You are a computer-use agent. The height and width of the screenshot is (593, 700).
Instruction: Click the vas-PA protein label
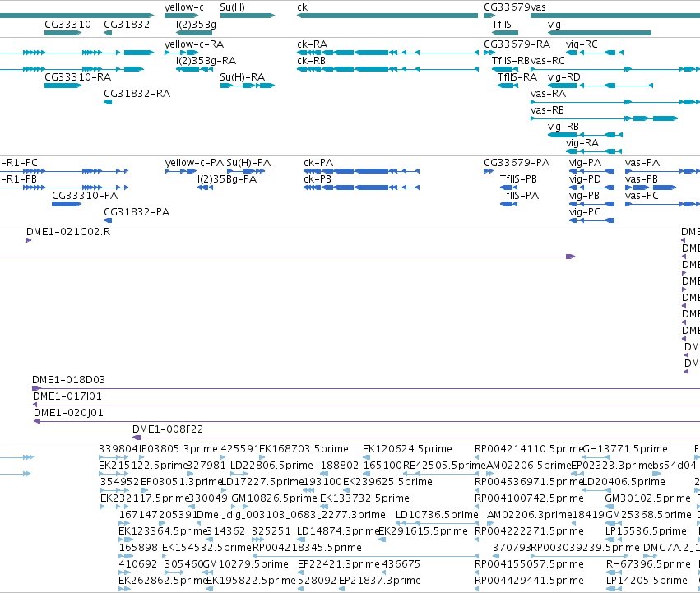[x=642, y=163]
